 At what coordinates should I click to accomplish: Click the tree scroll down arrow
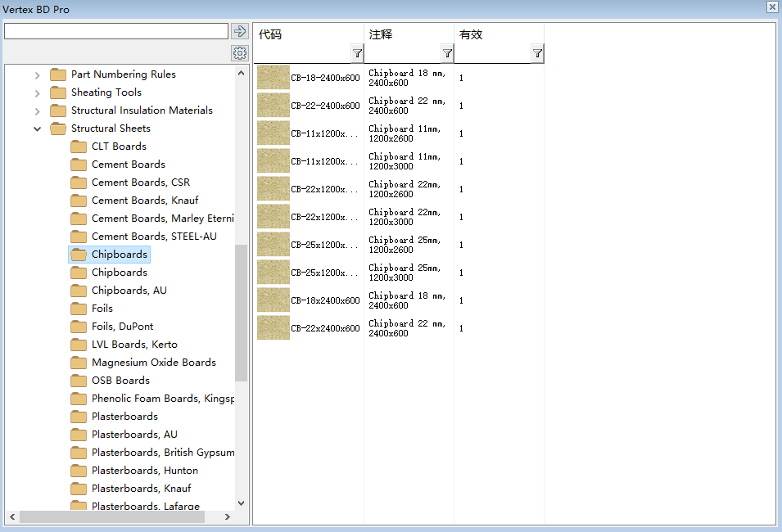[242, 503]
